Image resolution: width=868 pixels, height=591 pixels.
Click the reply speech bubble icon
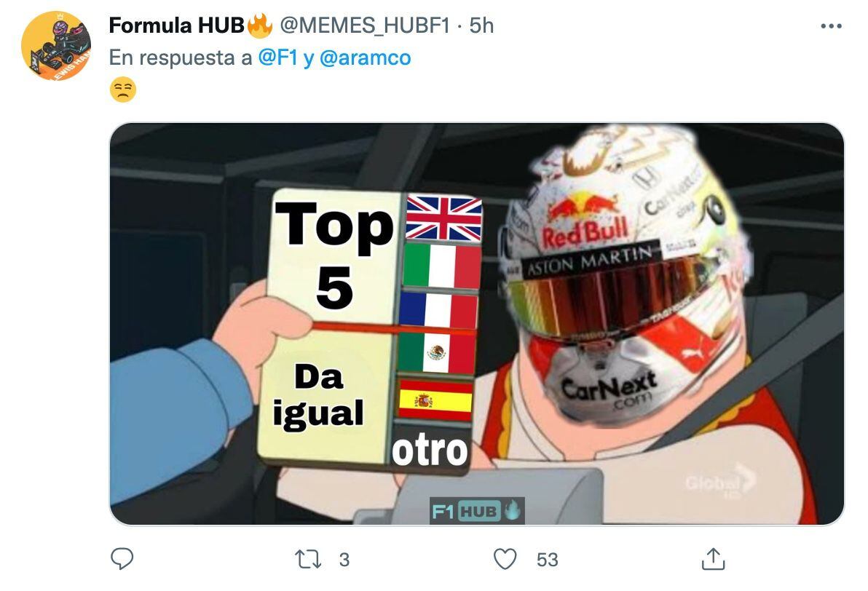tap(122, 559)
